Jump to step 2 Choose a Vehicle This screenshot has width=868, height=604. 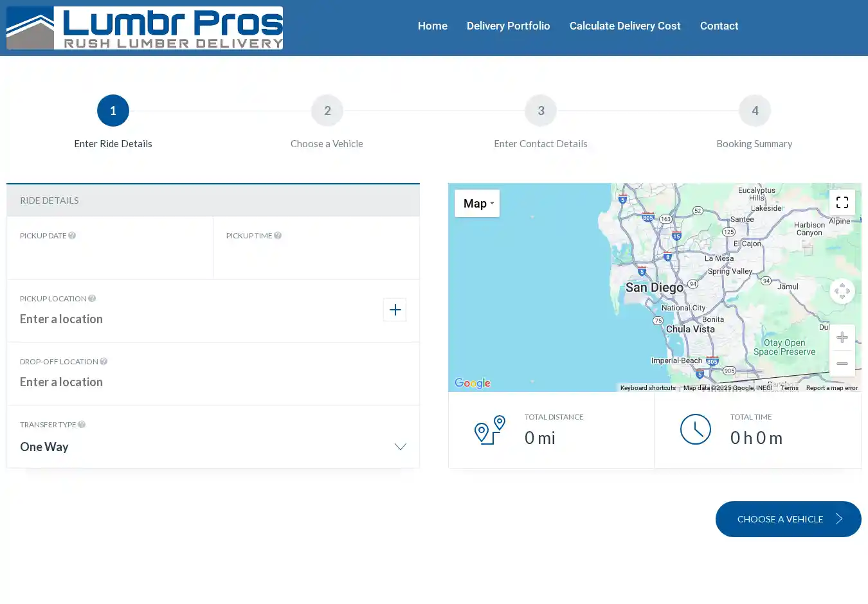[327, 111]
